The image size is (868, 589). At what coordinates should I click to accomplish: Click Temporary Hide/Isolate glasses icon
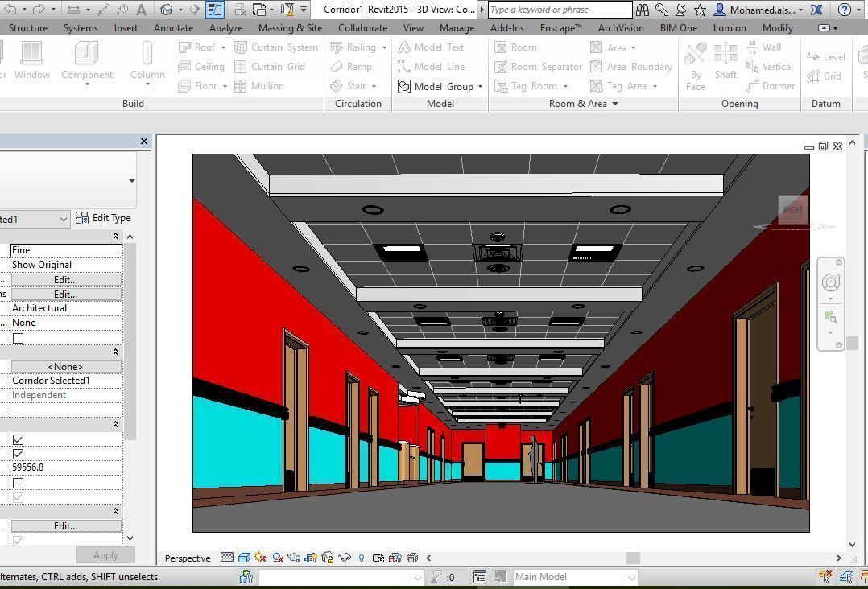345,558
